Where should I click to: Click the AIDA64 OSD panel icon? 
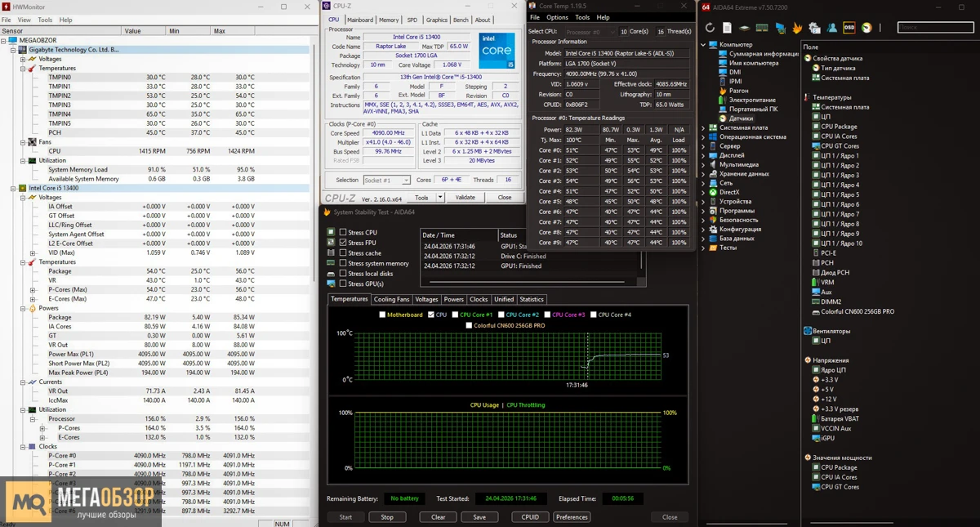(x=849, y=28)
